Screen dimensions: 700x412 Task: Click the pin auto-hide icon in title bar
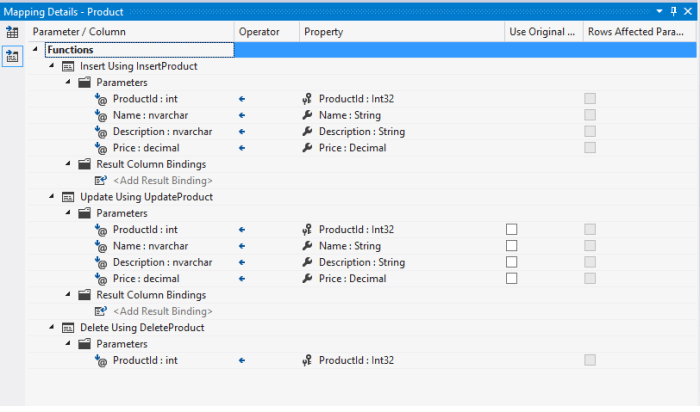672,10
